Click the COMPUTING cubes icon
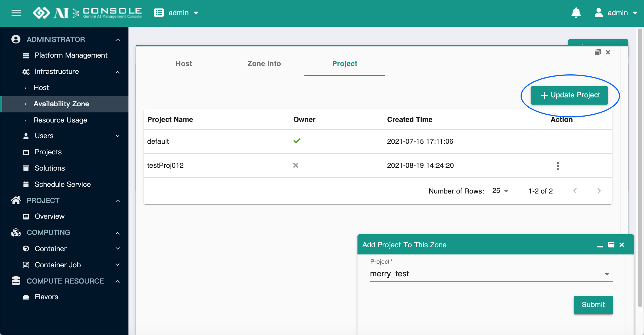The image size is (644, 335). (16, 232)
